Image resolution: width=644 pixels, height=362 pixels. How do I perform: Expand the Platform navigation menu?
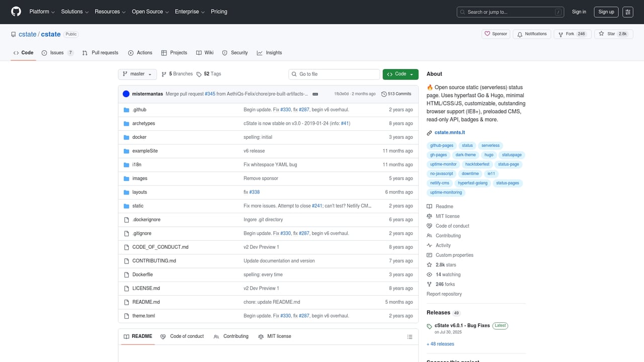click(x=42, y=12)
